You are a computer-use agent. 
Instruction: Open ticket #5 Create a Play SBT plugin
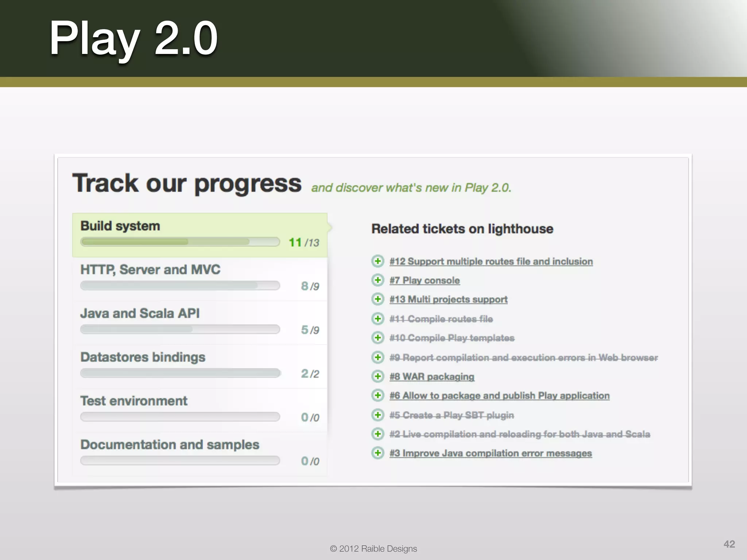point(452,415)
